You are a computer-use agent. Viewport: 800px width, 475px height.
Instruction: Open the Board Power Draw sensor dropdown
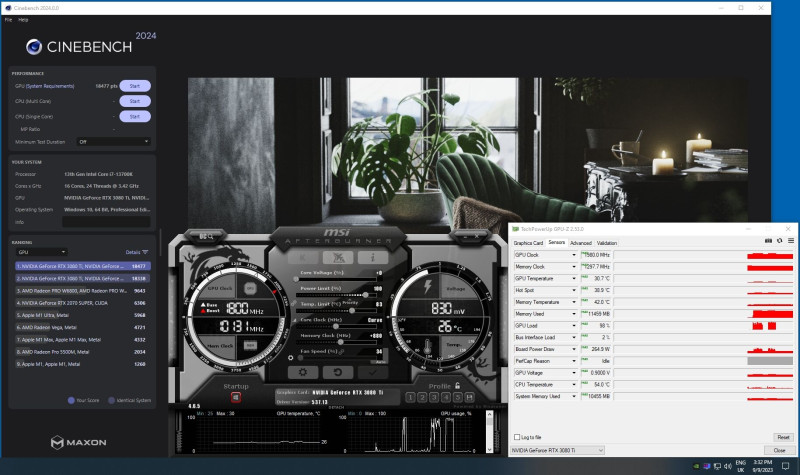[573, 349]
